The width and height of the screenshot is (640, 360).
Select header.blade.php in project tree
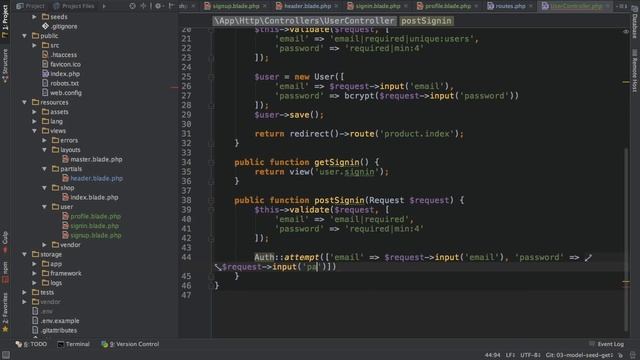[x=92, y=178]
